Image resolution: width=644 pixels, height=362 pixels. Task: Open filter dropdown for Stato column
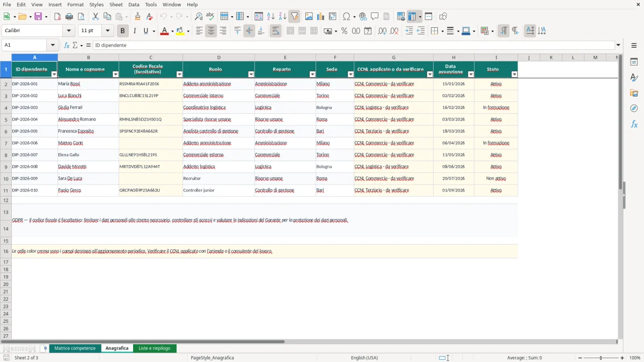click(x=514, y=75)
